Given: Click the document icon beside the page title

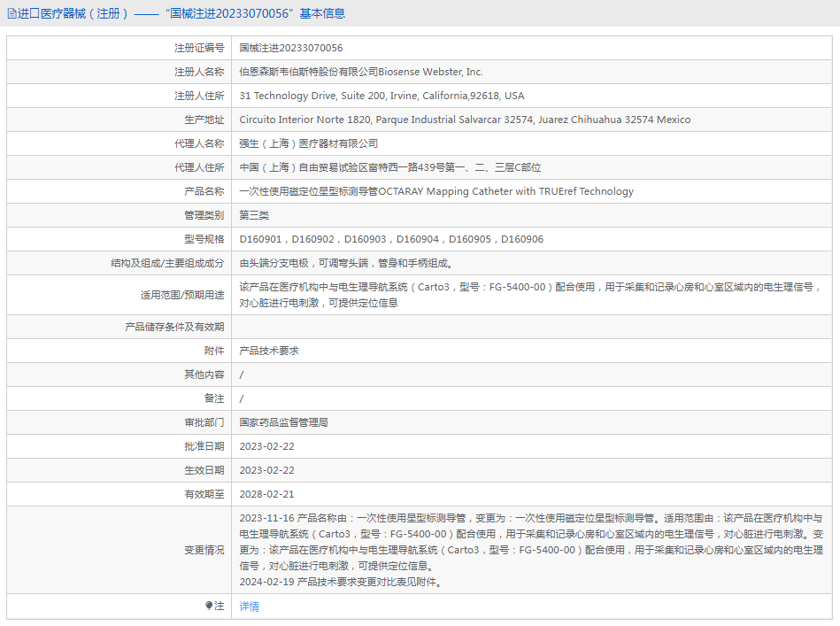Looking at the screenshot, I should pyautogui.click(x=12, y=13).
